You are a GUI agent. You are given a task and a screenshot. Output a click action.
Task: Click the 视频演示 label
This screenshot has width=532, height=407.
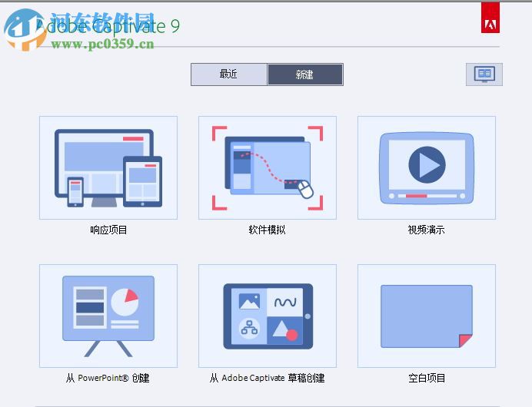point(426,230)
